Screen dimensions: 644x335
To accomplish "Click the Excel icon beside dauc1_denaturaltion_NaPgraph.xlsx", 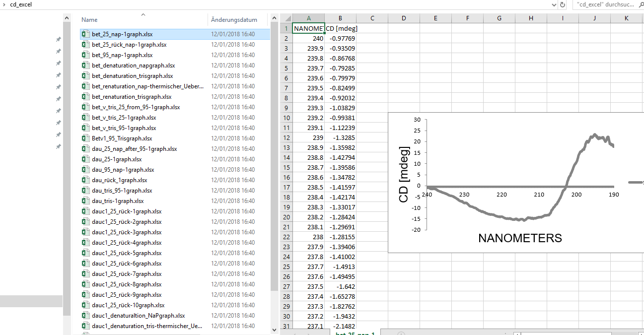I will [x=85, y=315].
